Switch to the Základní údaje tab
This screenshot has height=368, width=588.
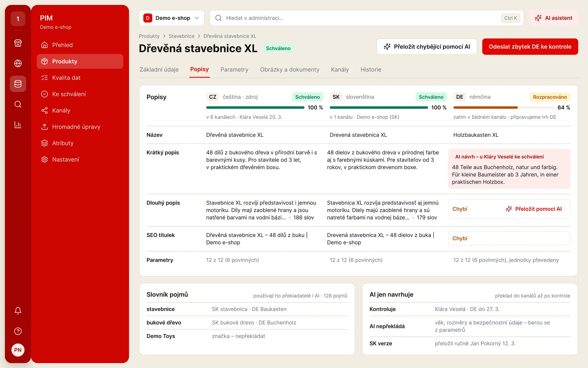click(x=159, y=70)
